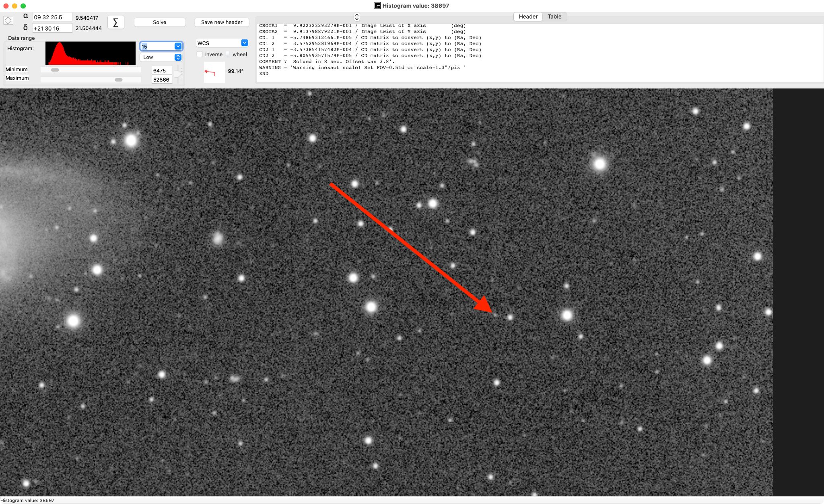Click the alpha right ascension field
Image resolution: width=824 pixels, height=504 pixels.
pos(52,17)
